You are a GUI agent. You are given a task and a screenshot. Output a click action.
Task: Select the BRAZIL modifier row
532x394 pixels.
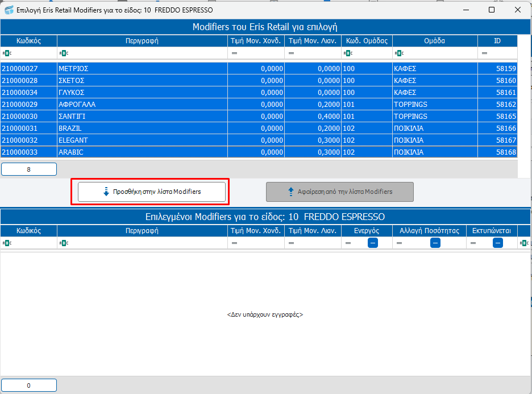point(259,128)
